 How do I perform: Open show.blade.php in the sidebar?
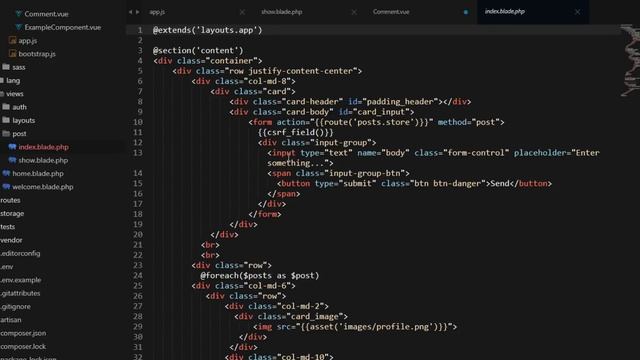43,160
